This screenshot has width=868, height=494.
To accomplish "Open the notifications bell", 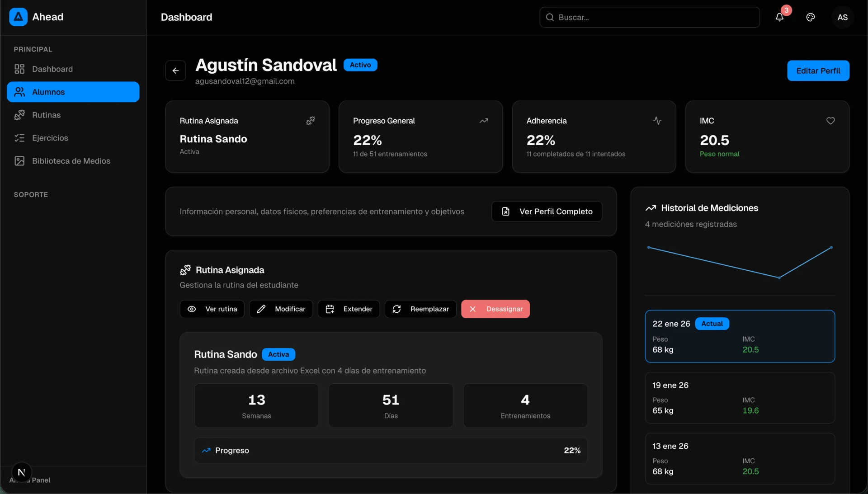I will (780, 17).
